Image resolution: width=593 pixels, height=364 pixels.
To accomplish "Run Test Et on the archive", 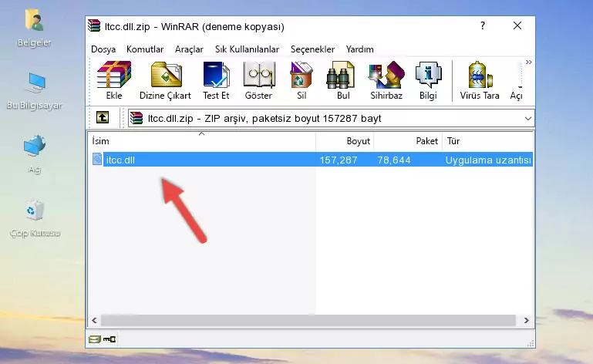I will (216, 81).
